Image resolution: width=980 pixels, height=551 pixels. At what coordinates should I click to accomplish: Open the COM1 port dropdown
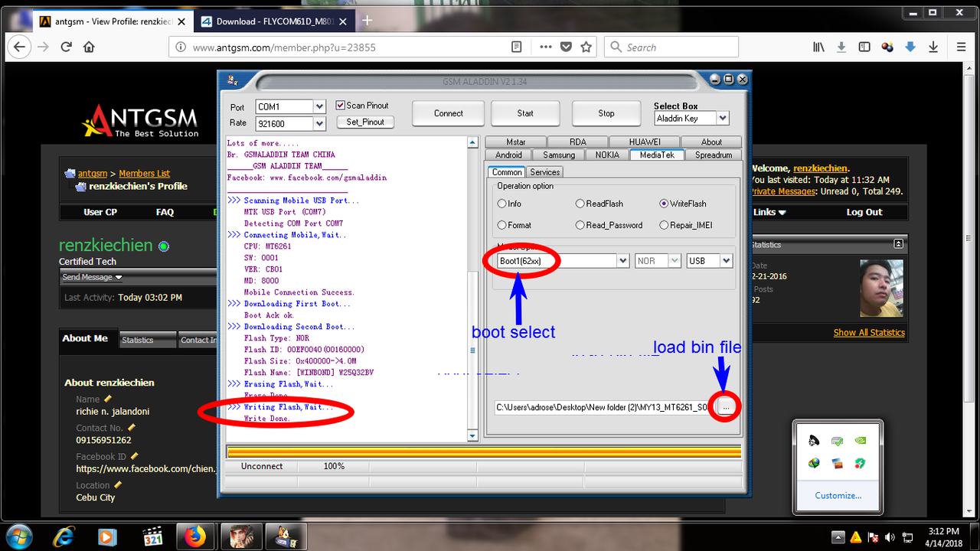(x=320, y=107)
